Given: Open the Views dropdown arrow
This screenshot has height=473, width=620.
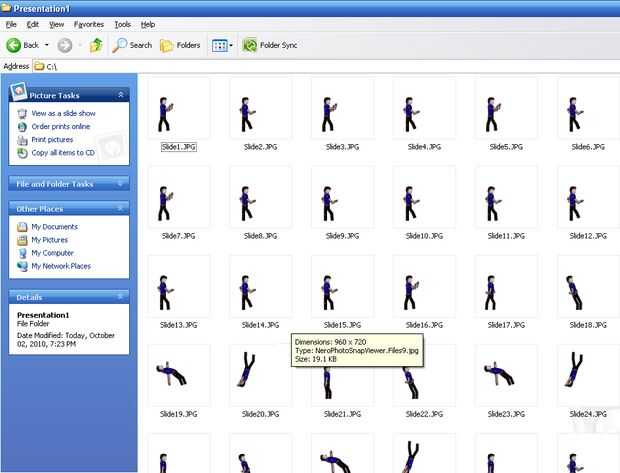Looking at the screenshot, I should coord(231,45).
